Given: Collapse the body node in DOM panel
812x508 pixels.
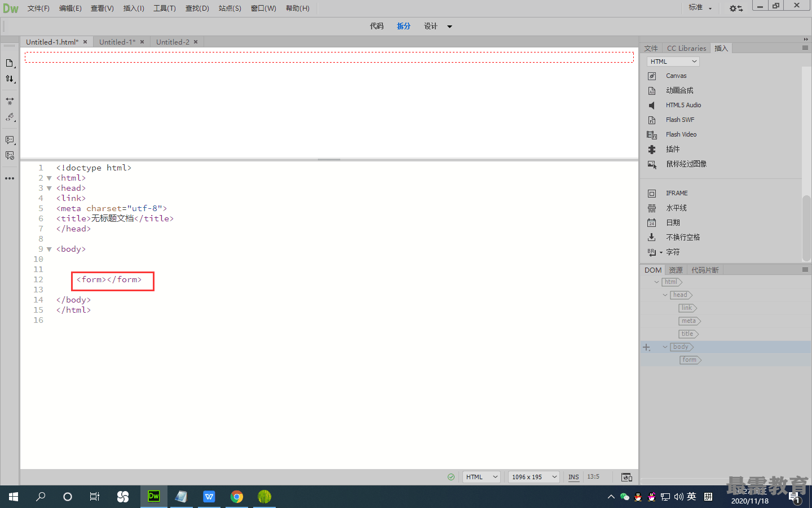Looking at the screenshot, I should pyautogui.click(x=665, y=347).
